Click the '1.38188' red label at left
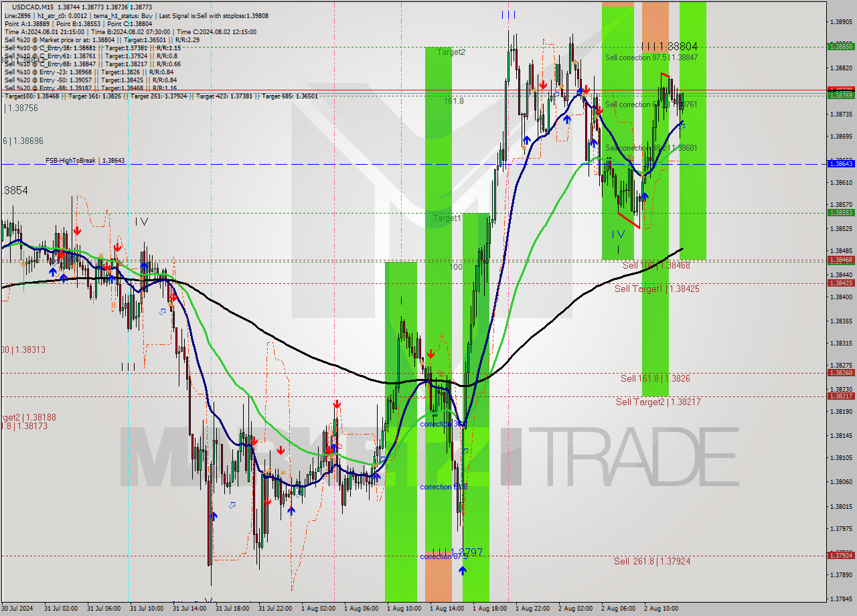 click(28, 417)
